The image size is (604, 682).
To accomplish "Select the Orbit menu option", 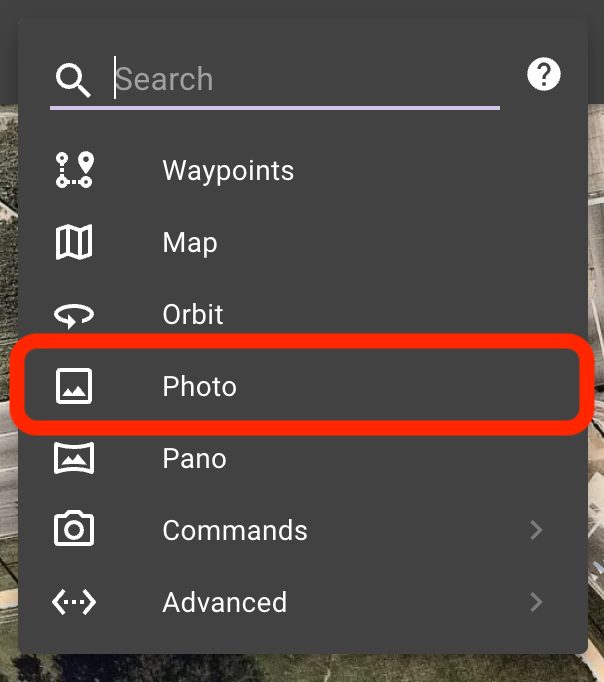I will tap(302, 314).
